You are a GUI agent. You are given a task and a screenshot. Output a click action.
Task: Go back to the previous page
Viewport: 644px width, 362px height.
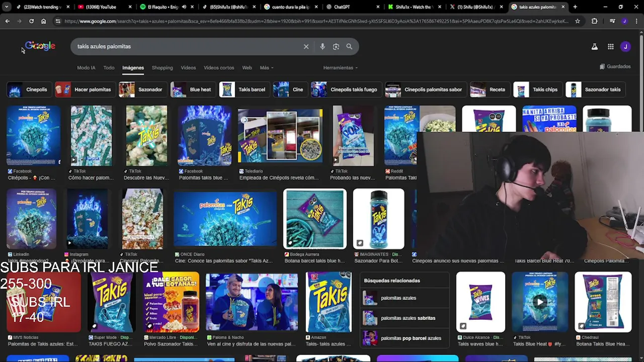[7, 21]
